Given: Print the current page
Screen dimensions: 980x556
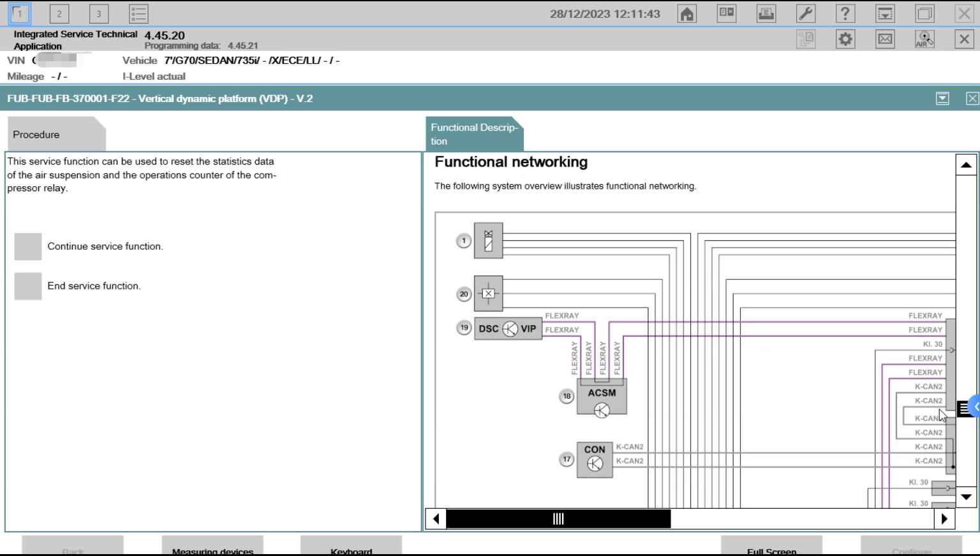Looking at the screenshot, I should [x=766, y=13].
